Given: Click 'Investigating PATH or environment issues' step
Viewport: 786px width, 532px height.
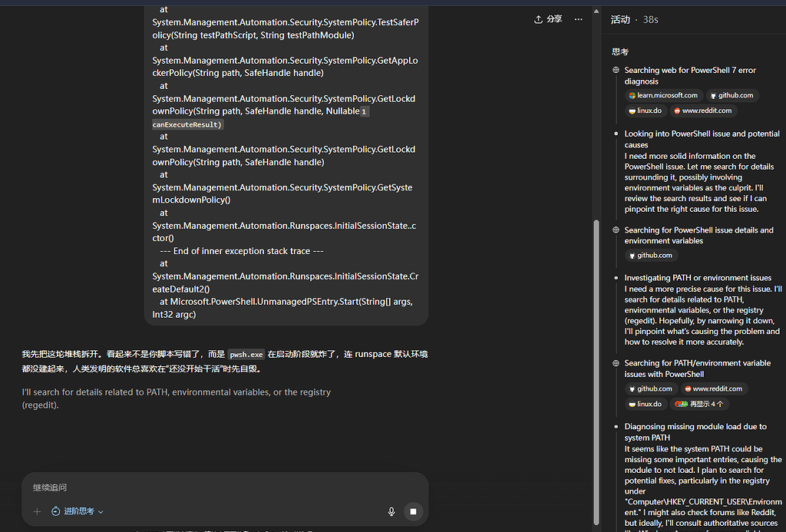Looking at the screenshot, I should 698,278.
